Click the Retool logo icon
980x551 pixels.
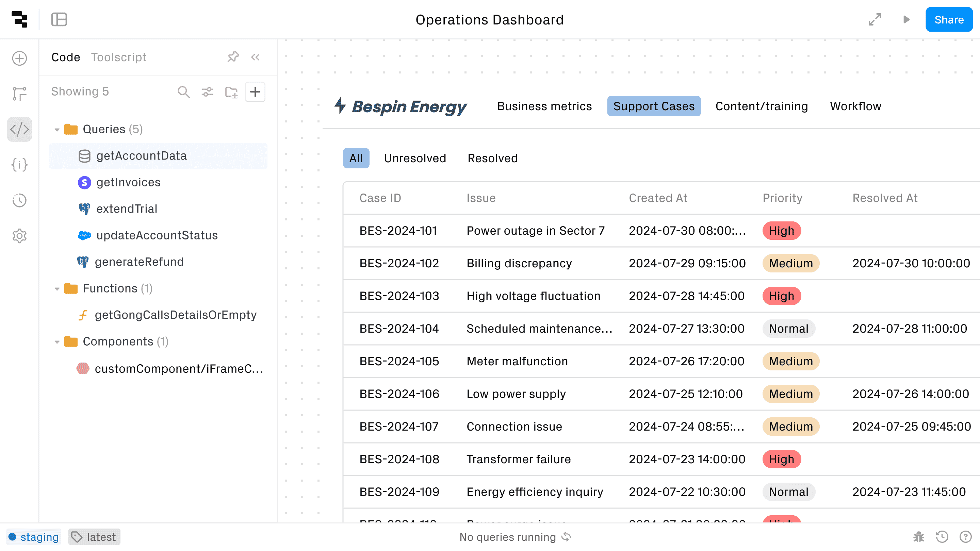pyautogui.click(x=19, y=19)
